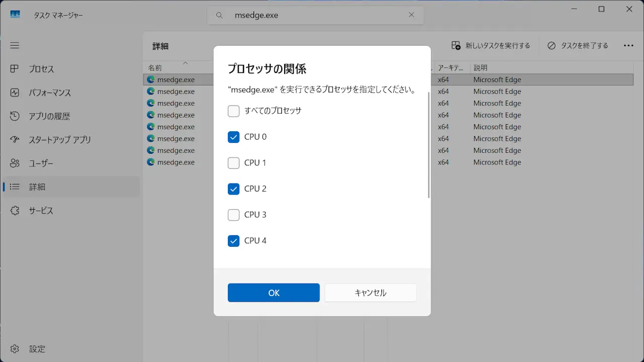Select Startup apps (スタートアップ アプリ) icon
The image size is (644, 362).
(15, 140)
